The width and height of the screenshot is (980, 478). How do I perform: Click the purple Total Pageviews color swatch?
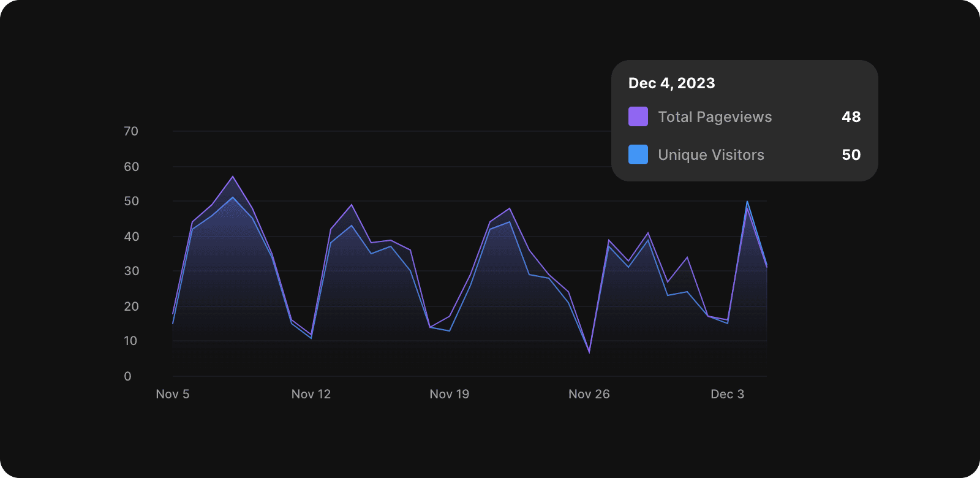click(638, 116)
